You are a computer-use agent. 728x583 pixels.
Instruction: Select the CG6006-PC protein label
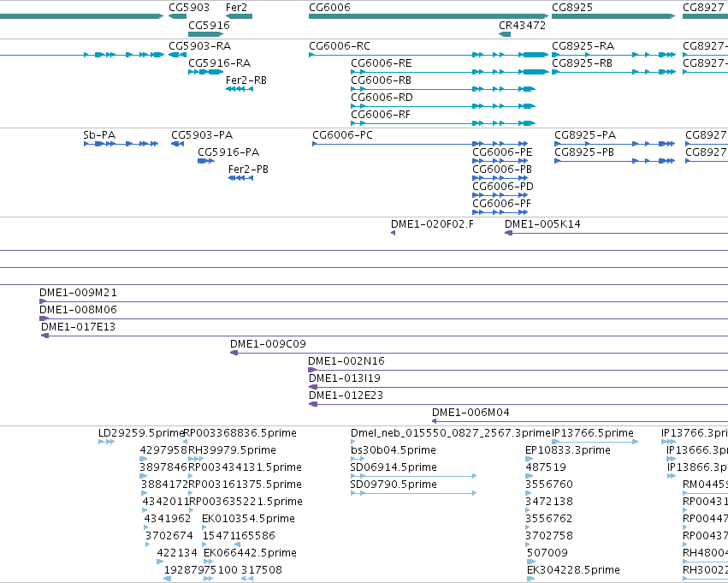[x=342, y=135]
